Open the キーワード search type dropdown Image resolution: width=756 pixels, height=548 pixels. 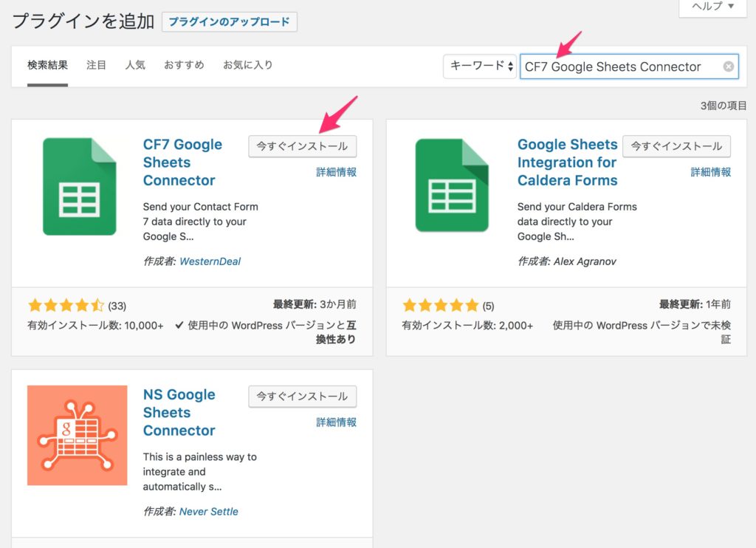(481, 66)
